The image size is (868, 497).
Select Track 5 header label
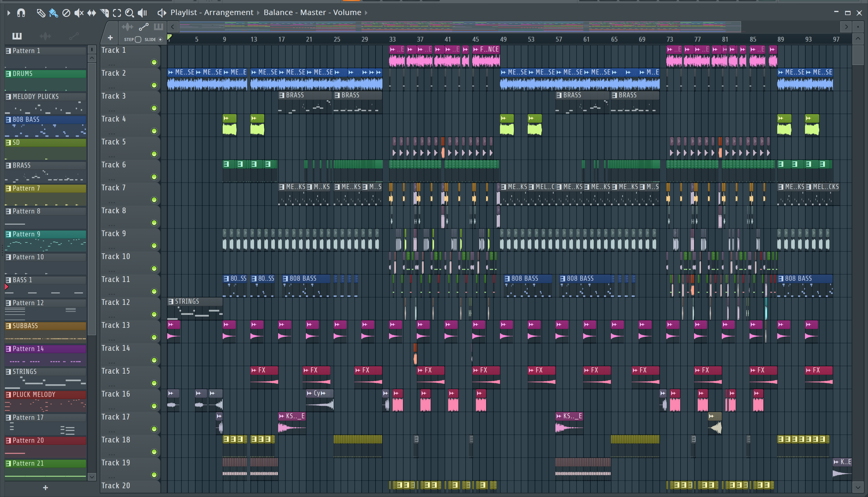coord(114,142)
